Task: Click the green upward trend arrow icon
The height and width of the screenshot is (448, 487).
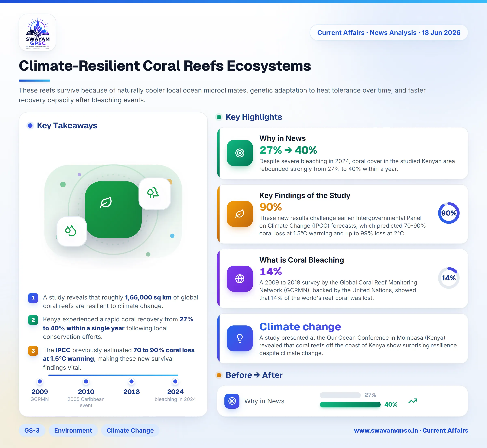Action: pos(413,401)
